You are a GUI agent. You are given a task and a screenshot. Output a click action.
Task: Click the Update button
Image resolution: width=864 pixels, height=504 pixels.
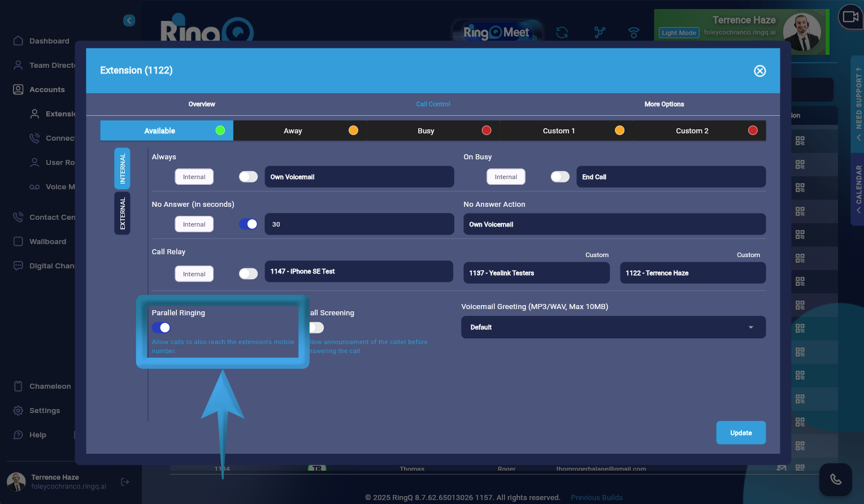coord(741,432)
